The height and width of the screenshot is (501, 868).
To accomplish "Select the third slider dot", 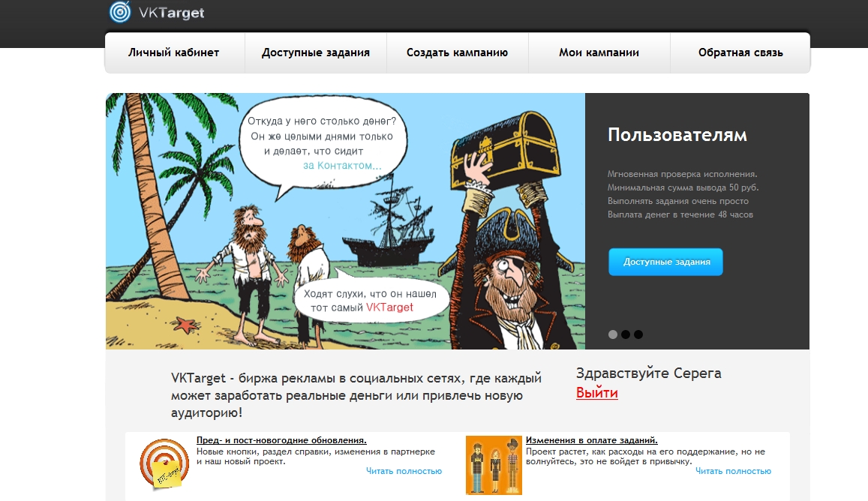I will point(638,334).
